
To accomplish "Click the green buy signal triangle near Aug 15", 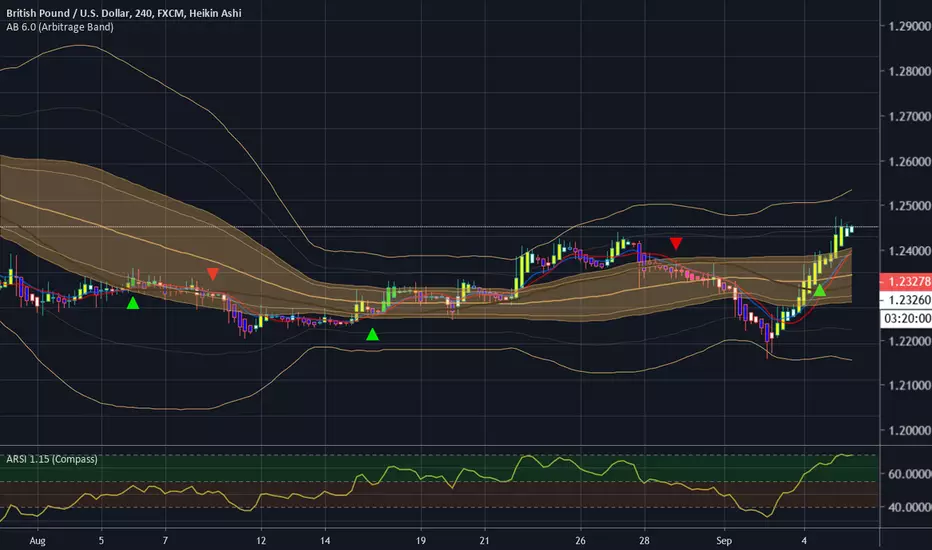I will pos(372,334).
